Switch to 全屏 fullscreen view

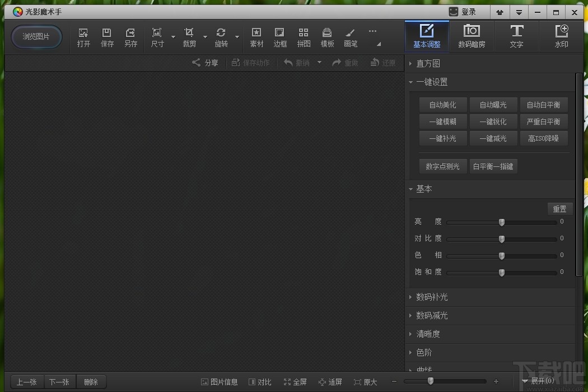click(x=295, y=382)
